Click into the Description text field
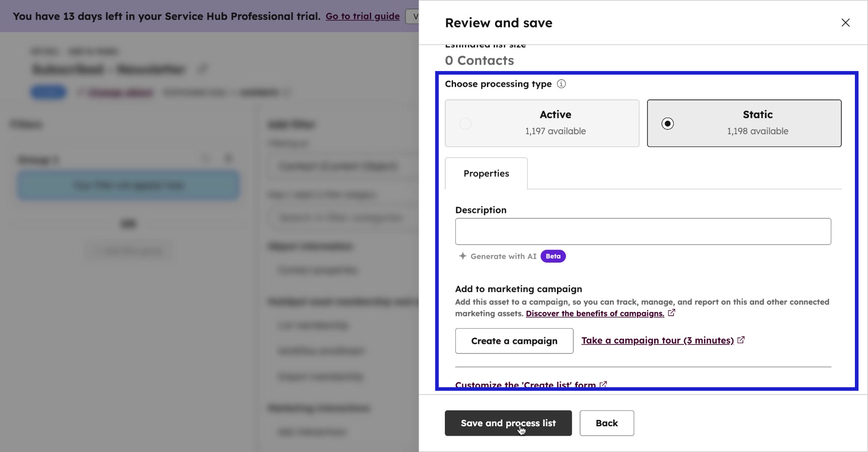 [x=642, y=231]
